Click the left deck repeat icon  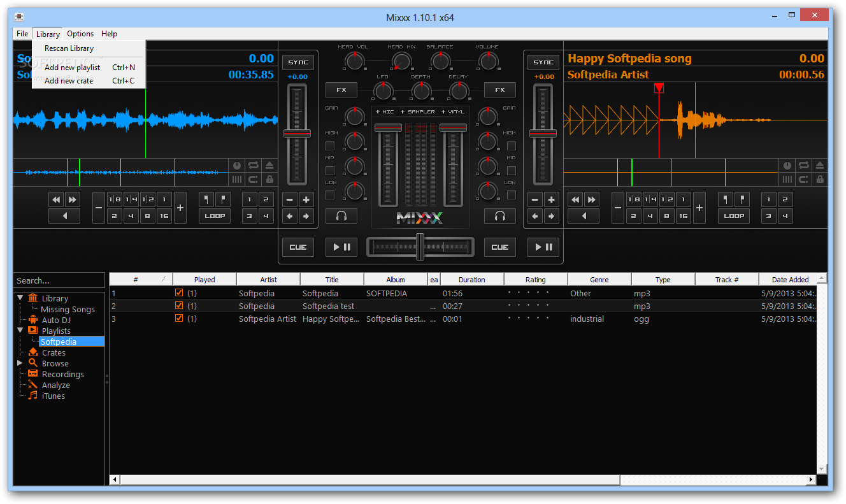click(253, 166)
